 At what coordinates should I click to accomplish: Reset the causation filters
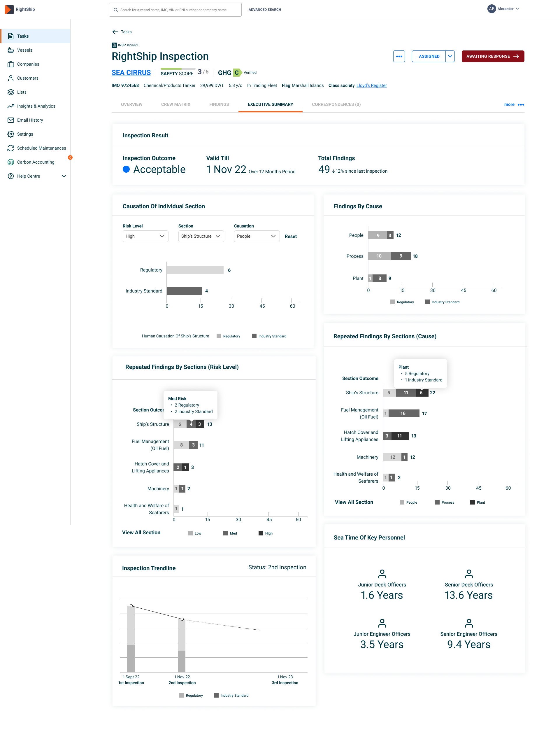[291, 237]
